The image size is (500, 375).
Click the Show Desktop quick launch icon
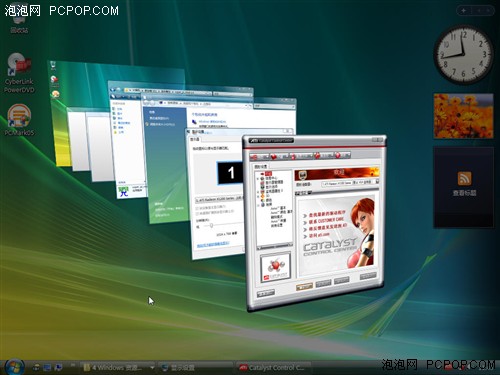click(47, 367)
